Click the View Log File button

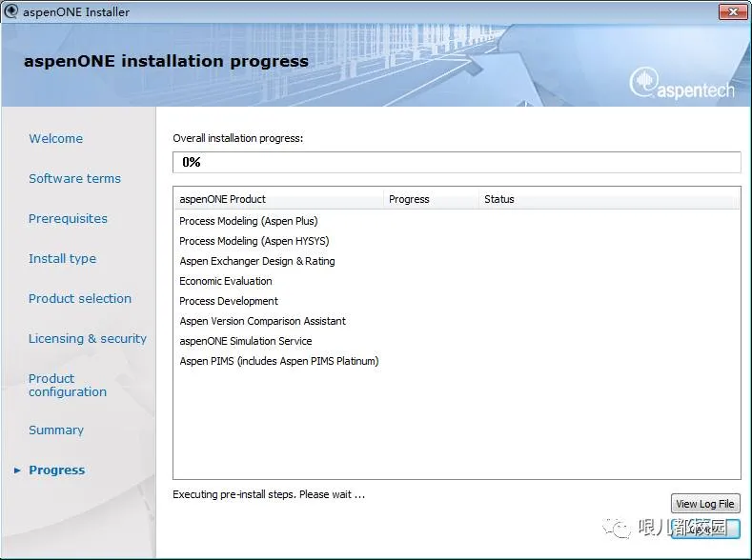705,504
